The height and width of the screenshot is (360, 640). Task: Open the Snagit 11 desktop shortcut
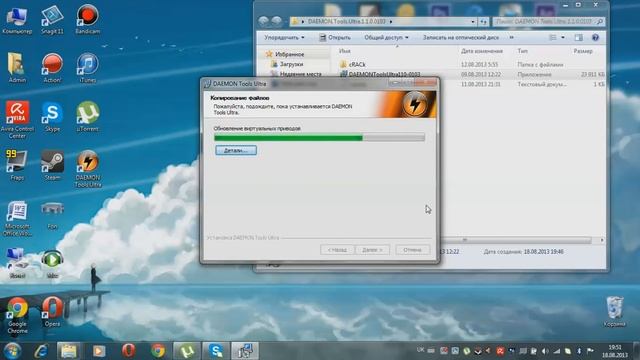[x=52, y=19]
